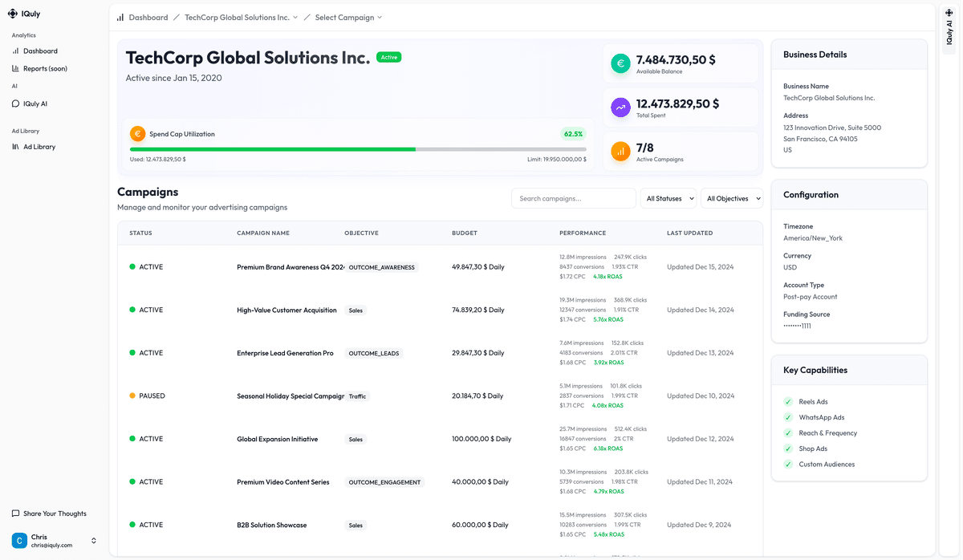
Task: Click the purple Total Spent icon
Action: pyautogui.click(x=620, y=107)
